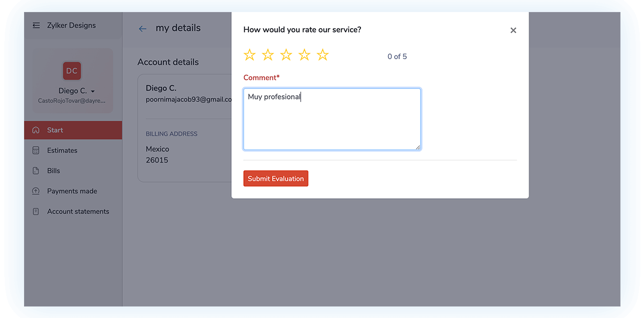Image resolution: width=644 pixels, height=318 pixels.
Task: Open the navigation hamburger menu
Action: coord(36,25)
